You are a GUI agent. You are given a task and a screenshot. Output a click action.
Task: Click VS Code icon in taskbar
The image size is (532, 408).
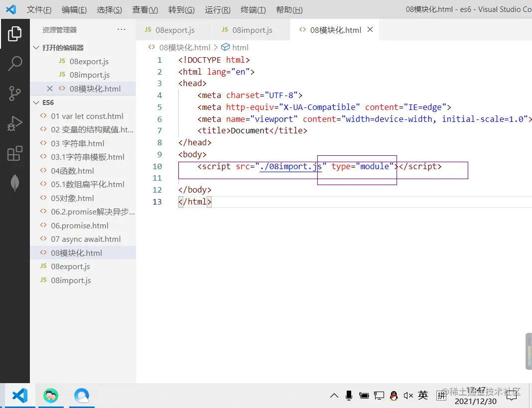point(20,396)
